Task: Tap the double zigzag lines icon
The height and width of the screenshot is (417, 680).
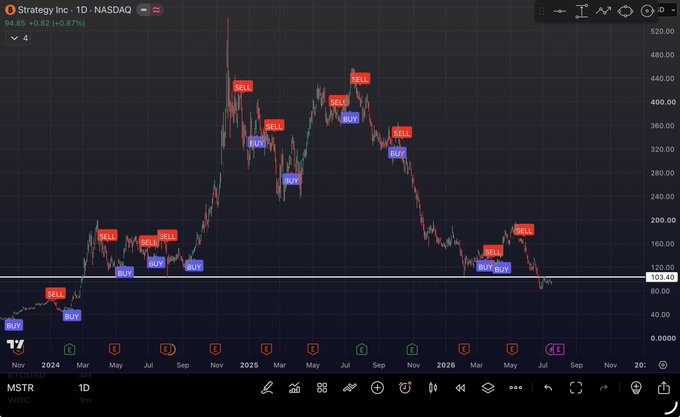Action: coord(350,388)
